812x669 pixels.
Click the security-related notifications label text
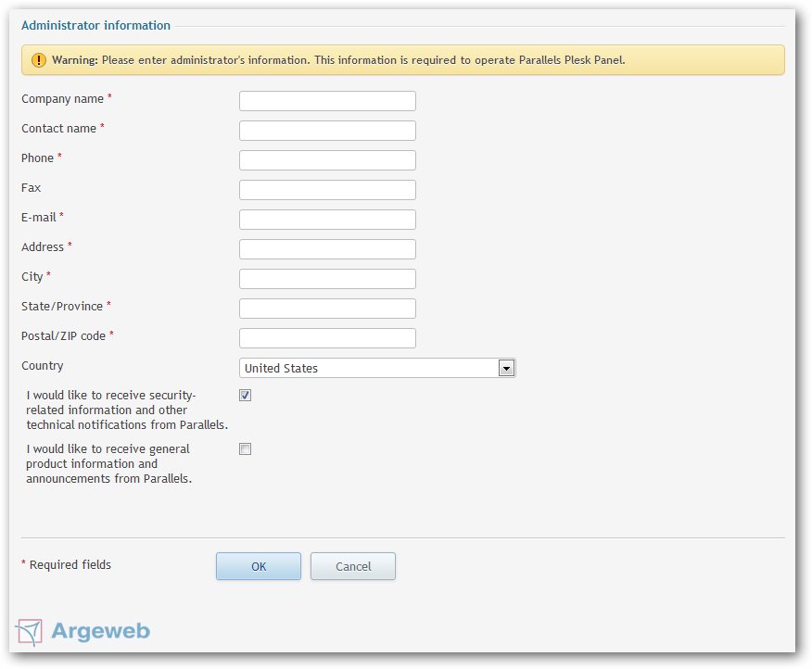tap(127, 410)
